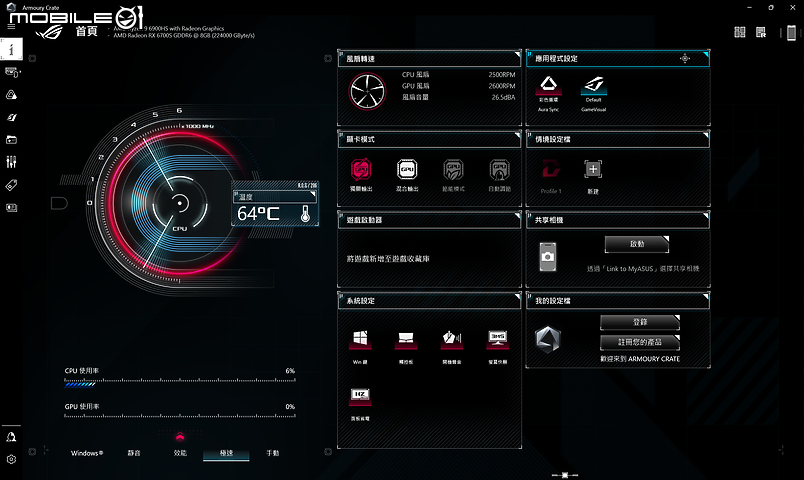Switch to the list layout view icon
The width and height of the screenshot is (804, 480).
761,32
